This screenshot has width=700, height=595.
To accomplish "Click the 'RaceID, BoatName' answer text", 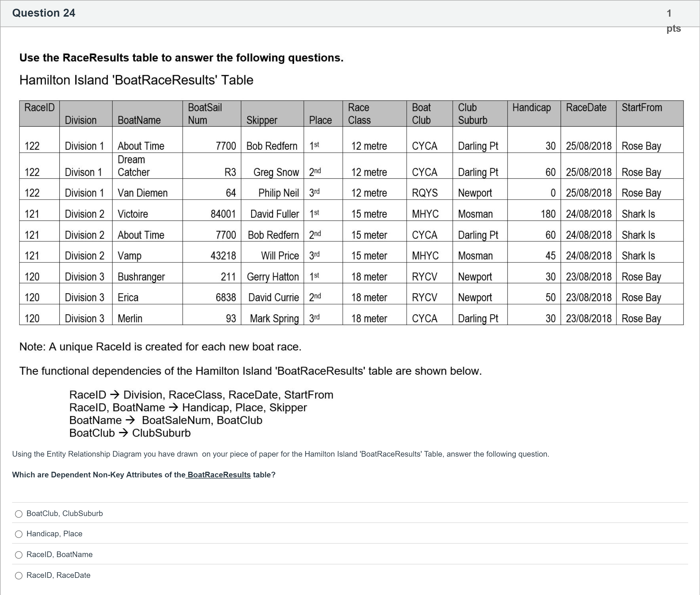I will pos(59,555).
